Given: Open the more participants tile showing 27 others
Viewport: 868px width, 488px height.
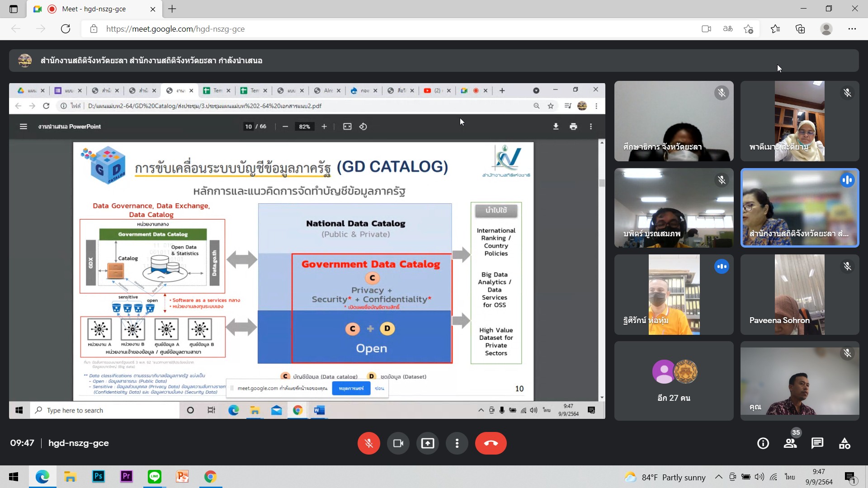Looking at the screenshot, I should (674, 381).
